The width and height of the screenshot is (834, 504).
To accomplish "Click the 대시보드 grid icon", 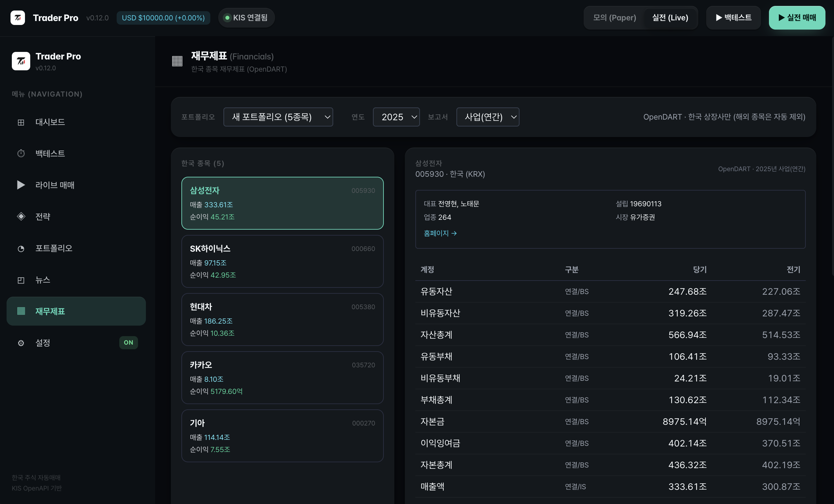I will 21,122.
